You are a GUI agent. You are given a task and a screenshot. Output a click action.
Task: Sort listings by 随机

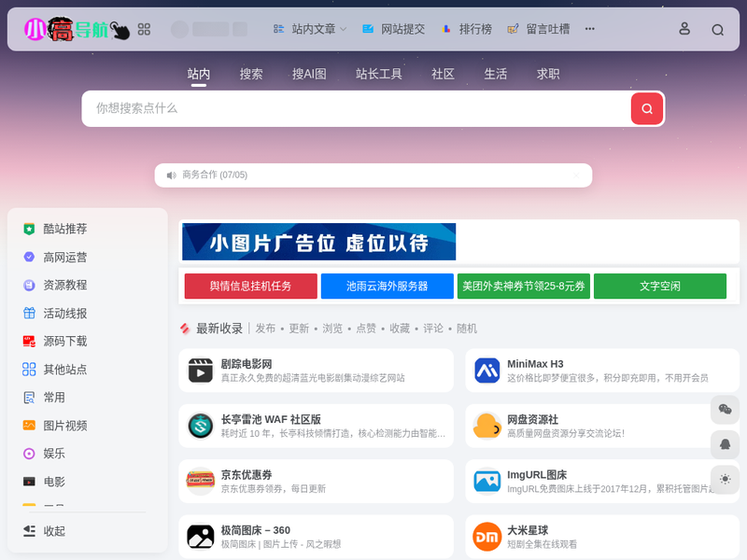click(466, 329)
